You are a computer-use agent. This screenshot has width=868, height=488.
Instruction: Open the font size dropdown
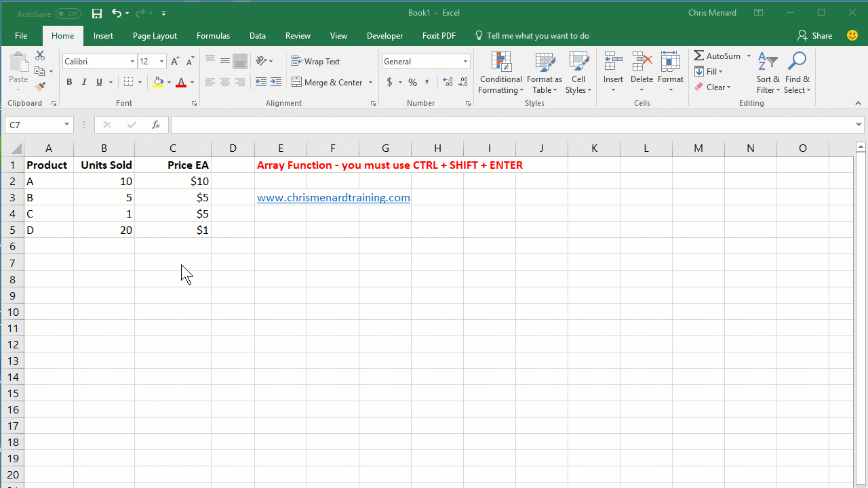pos(161,62)
